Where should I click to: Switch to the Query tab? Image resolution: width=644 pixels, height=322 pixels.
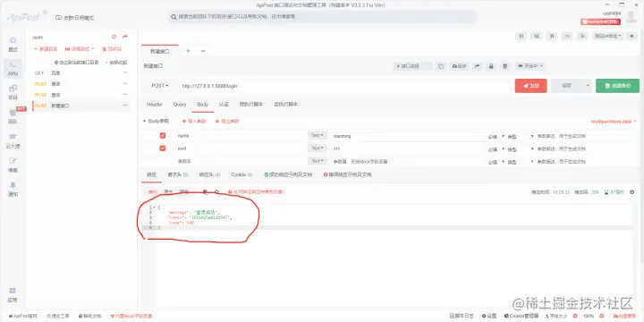point(180,105)
